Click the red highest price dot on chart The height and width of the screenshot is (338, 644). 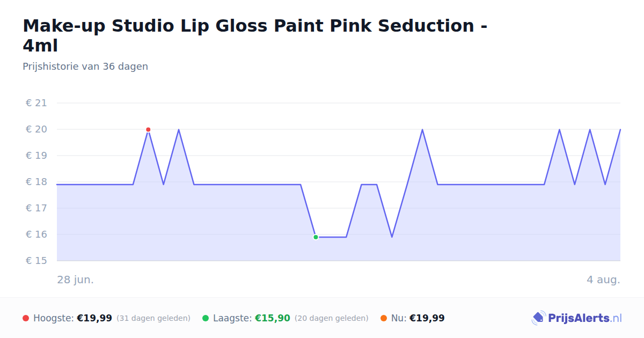[x=148, y=129]
